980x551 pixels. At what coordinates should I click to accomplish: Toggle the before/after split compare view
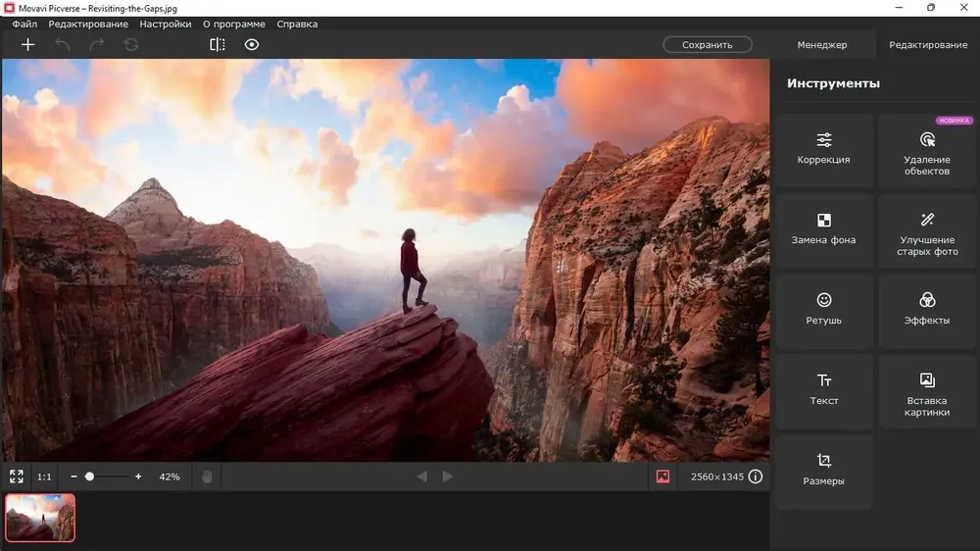217,44
